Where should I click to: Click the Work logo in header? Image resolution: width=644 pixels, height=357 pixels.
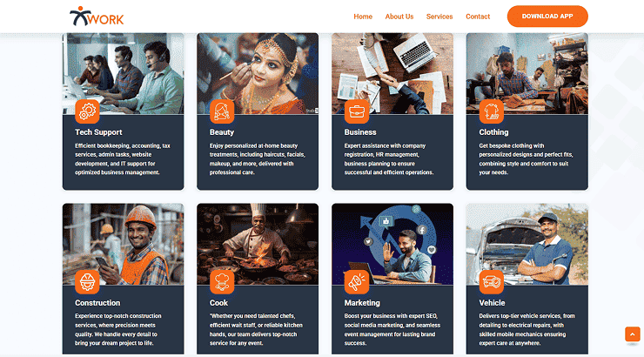(93, 17)
